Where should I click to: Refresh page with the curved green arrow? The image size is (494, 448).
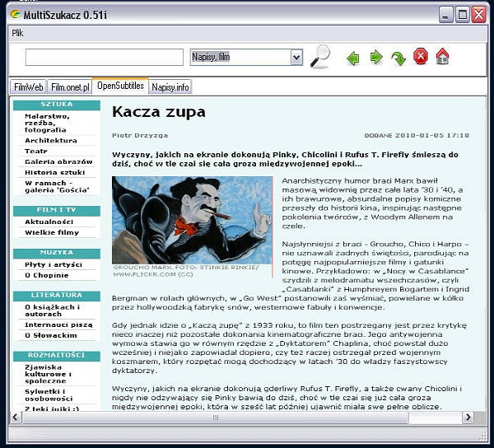click(x=398, y=58)
